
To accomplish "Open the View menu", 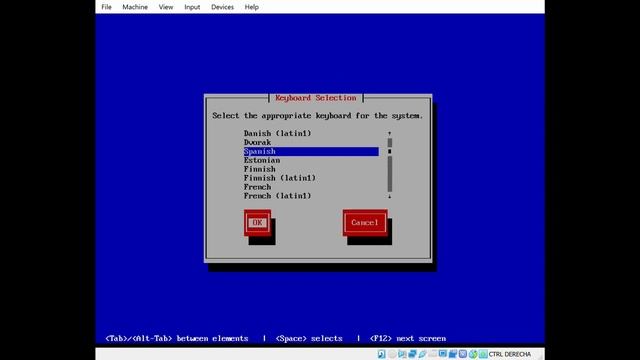I will 166,7.
